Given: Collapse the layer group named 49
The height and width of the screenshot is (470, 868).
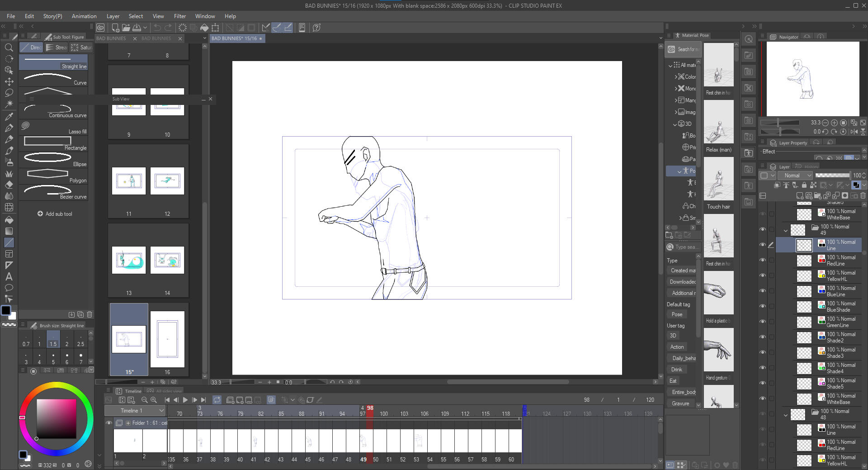Looking at the screenshot, I should pyautogui.click(x=786, y=230).
